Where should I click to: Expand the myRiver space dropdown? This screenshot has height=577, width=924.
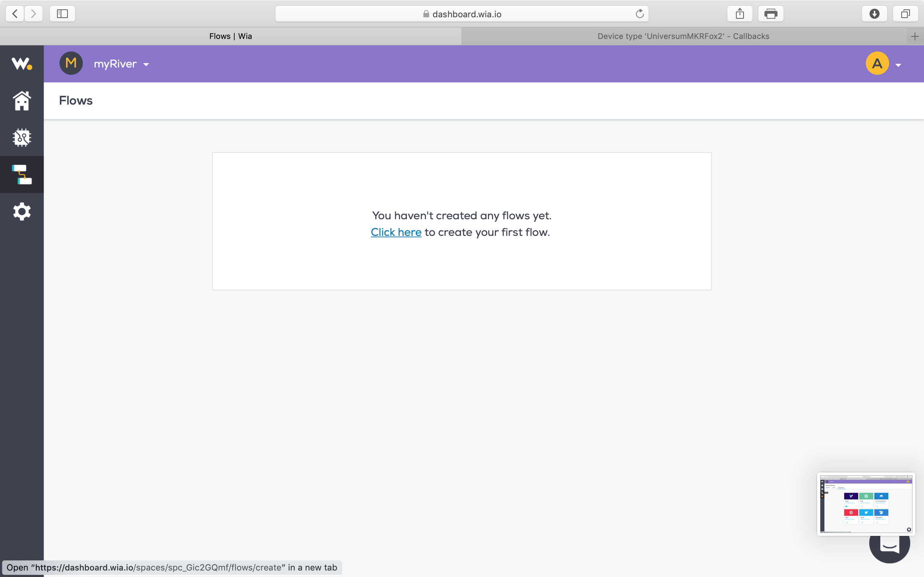pyautogui.click(x=146, y=65)
